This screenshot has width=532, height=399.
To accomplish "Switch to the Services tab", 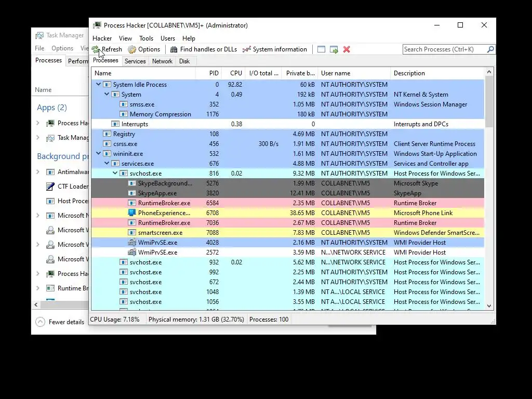I will [x=135, y=61].
